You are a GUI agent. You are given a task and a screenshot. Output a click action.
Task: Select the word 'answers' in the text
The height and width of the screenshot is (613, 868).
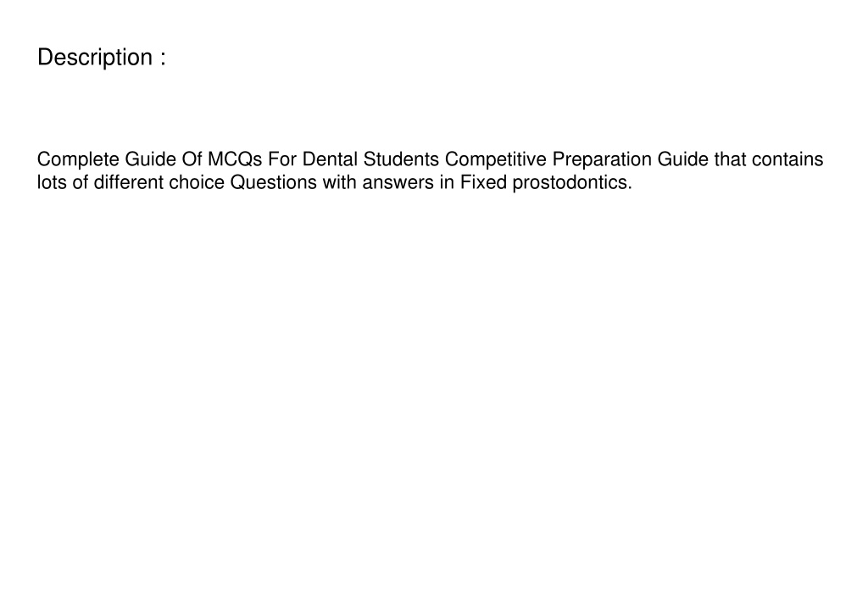398,182
